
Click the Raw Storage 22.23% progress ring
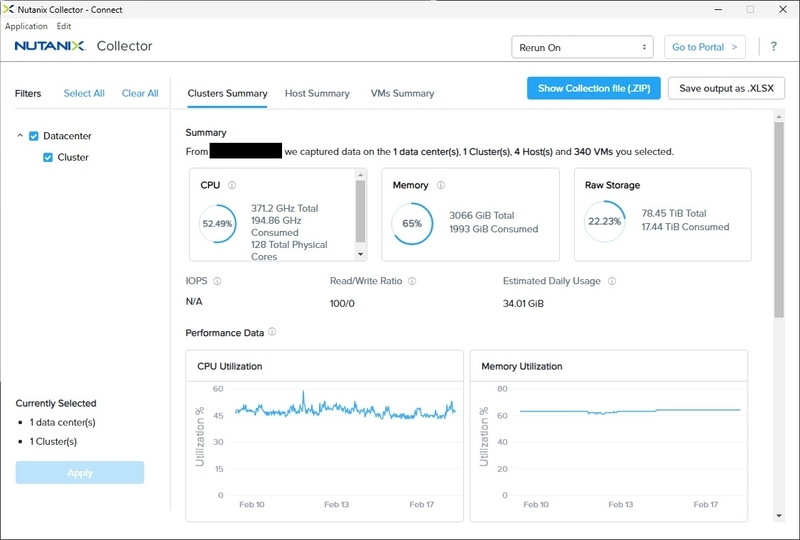pos(604,221)
